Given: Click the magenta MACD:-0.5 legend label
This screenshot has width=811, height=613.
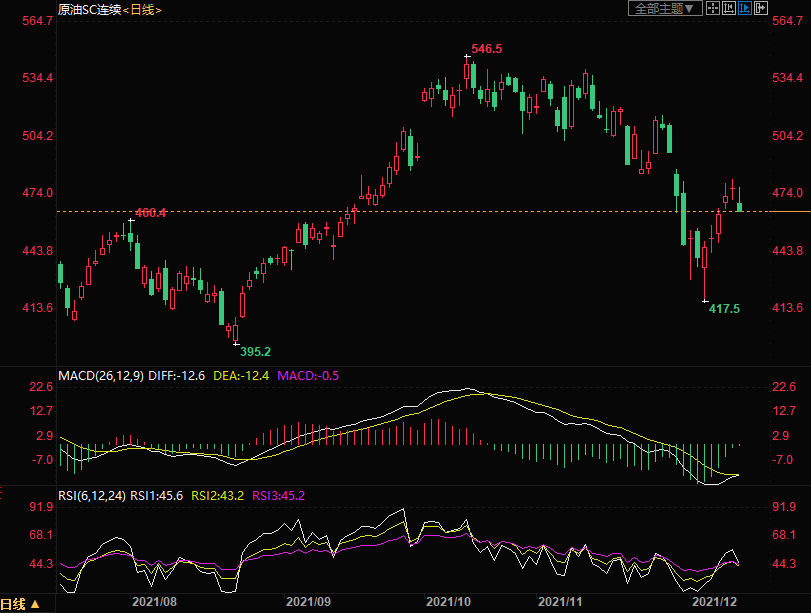Looking at the screenshot, I should click(x=308, y=376).
